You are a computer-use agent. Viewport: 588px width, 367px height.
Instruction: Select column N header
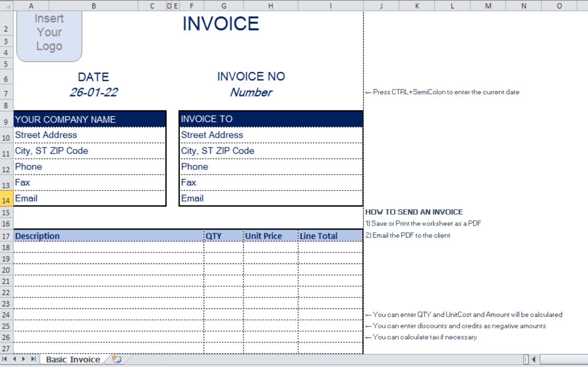[524, 6]
